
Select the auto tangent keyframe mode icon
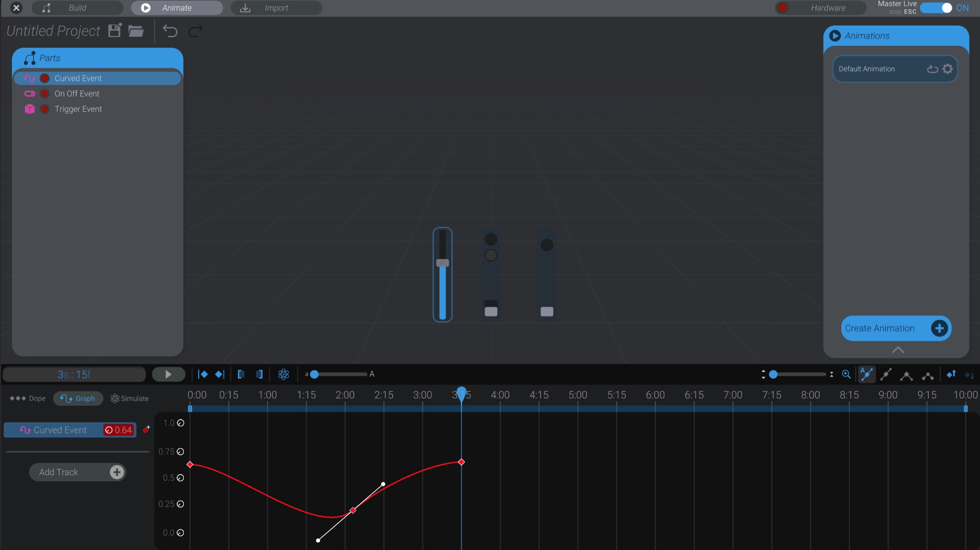[x=866, y=374]
